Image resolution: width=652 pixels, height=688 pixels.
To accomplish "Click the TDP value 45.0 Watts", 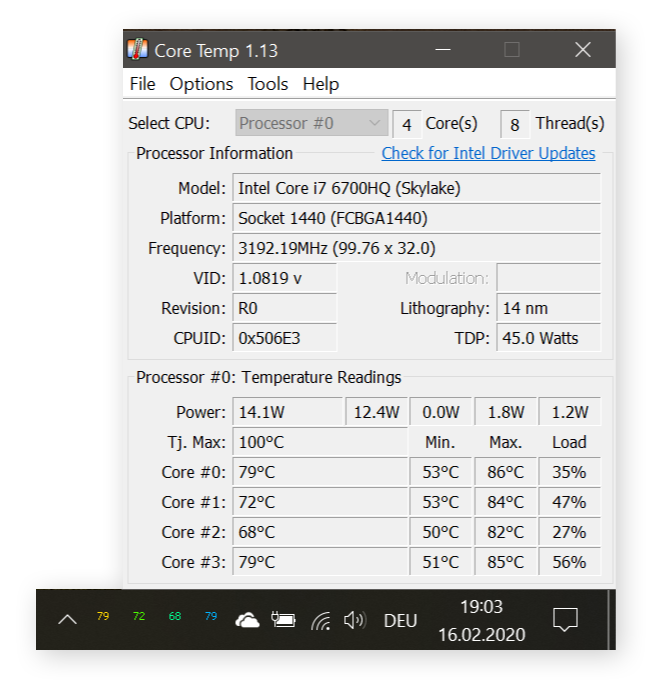I will (548, 338).
